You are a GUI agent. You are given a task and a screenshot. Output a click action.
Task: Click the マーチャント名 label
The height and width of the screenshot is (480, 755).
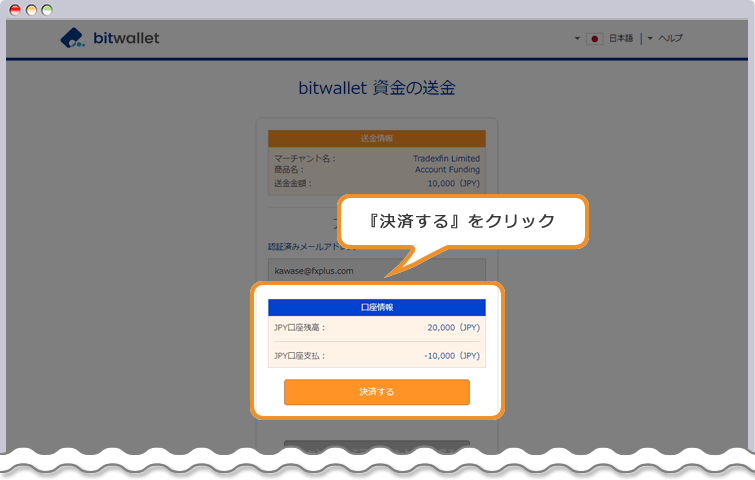pyautogui.click(x=305, y=158)
